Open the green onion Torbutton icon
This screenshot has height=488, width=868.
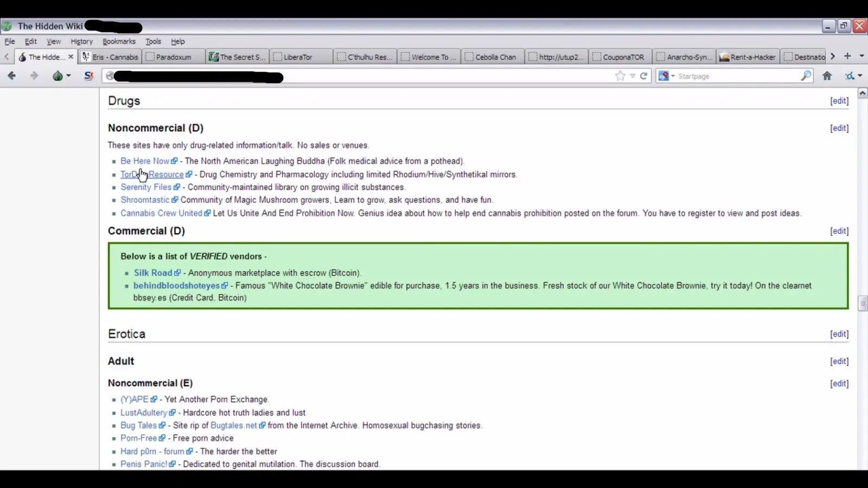coord(58,76)
